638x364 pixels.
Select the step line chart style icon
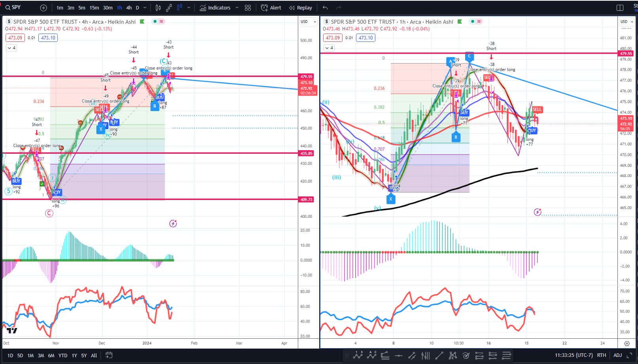click(169, 8)
